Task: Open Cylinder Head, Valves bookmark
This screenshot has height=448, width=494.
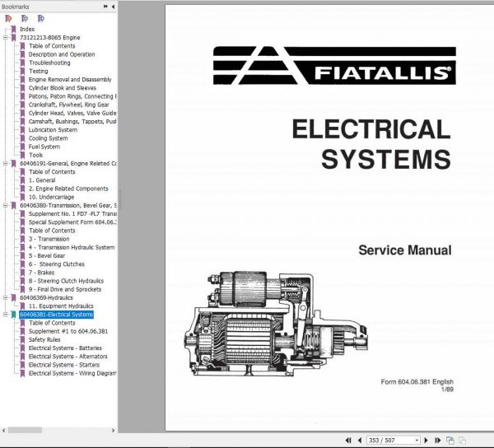Action: click(x=72, y=113)
